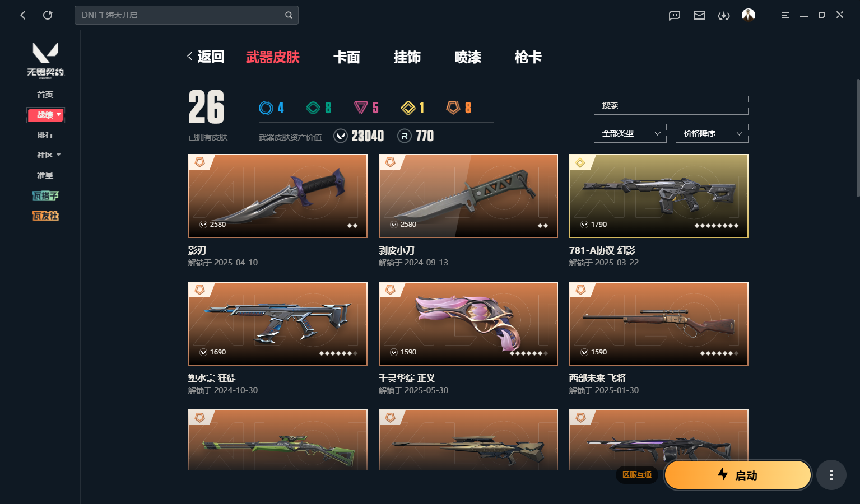Switch to the 卡面 tab
Viewport: 860px width, 504px height.
(x=347, y=57)
